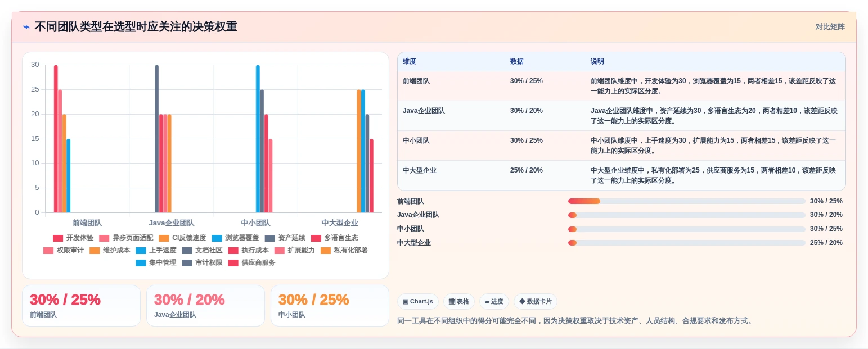Image resolution: width=868 pixels, height=349 pixels.
Task: Hide the 供应商服务 dataset via legend
Action: (x=251, y=262)
